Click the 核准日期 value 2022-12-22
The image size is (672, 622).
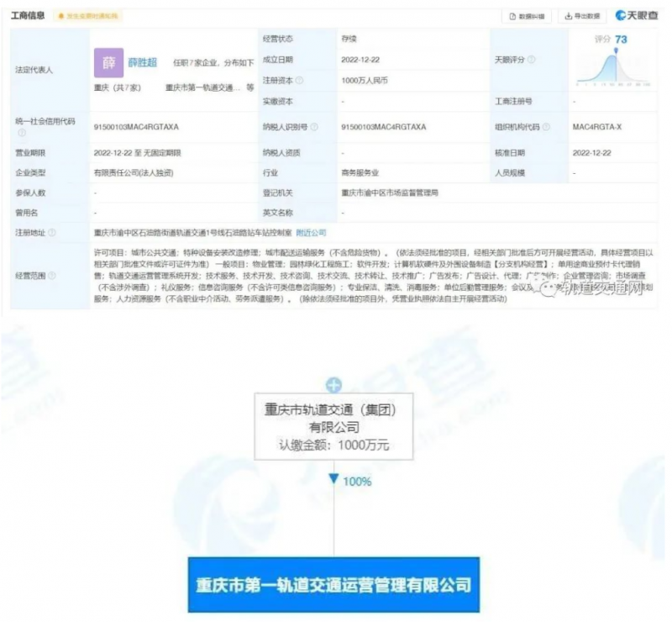tap(592, 153)
